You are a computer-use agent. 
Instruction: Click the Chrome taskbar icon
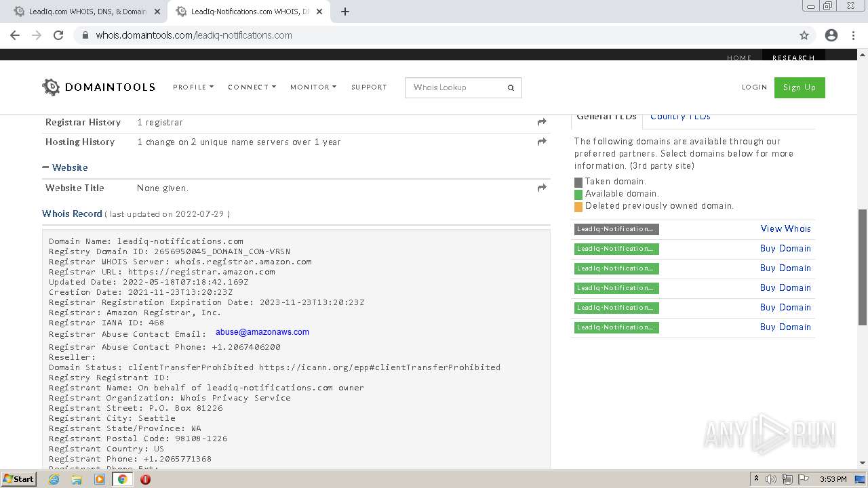[x=122, y=479]
